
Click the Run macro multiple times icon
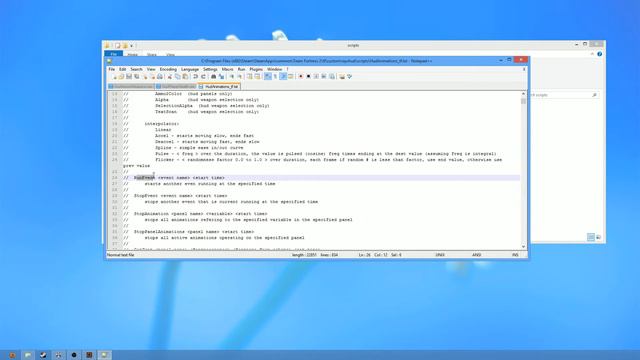point(324,77)
